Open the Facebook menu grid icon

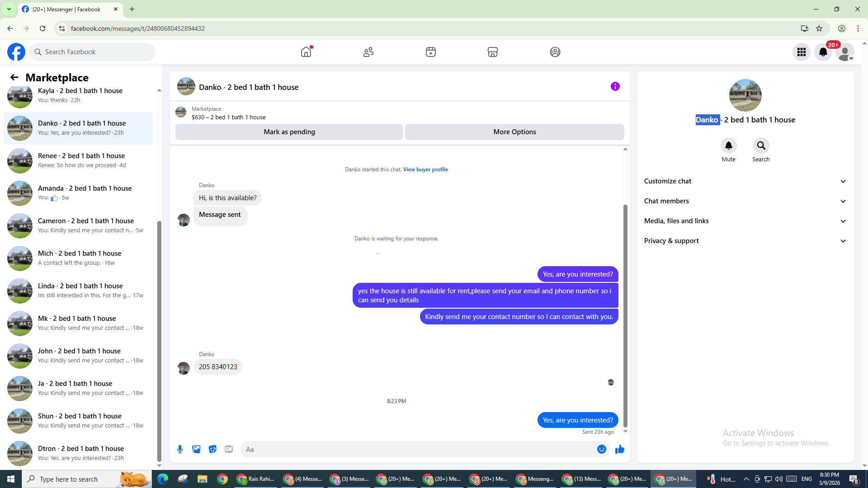tap(801, 52)
